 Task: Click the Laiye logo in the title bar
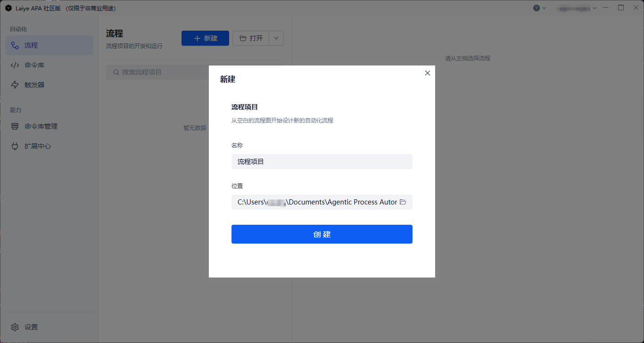(x=8, y=8)
